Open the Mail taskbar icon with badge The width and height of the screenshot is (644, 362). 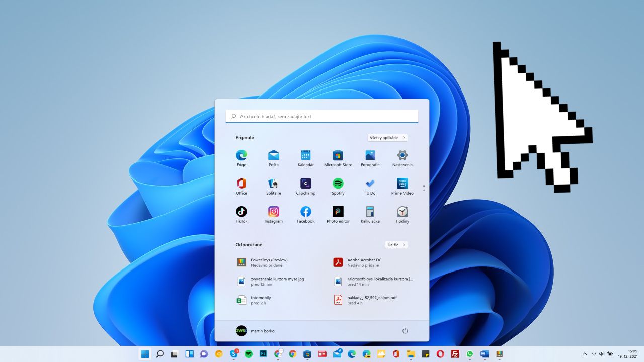tap(337, 354)
